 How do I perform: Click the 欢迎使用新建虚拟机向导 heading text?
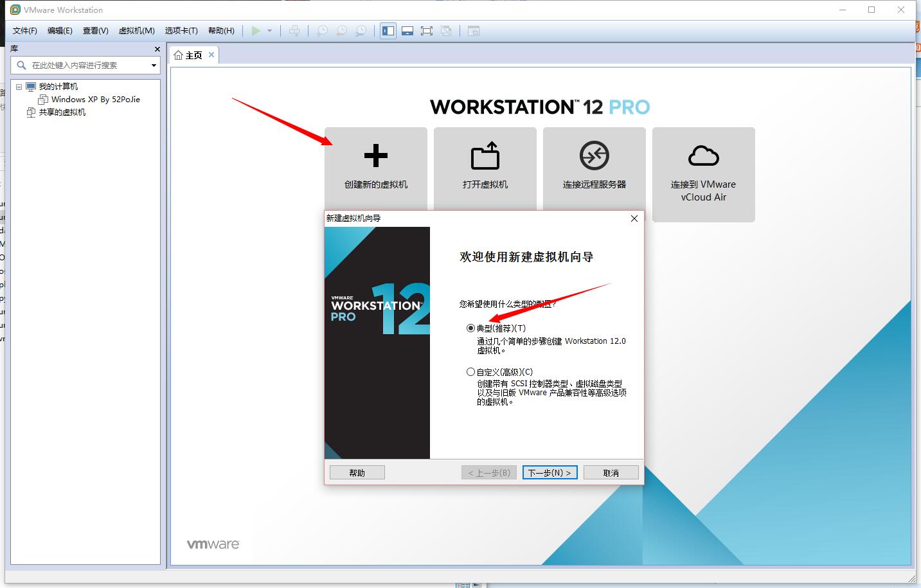click(526, 257)
